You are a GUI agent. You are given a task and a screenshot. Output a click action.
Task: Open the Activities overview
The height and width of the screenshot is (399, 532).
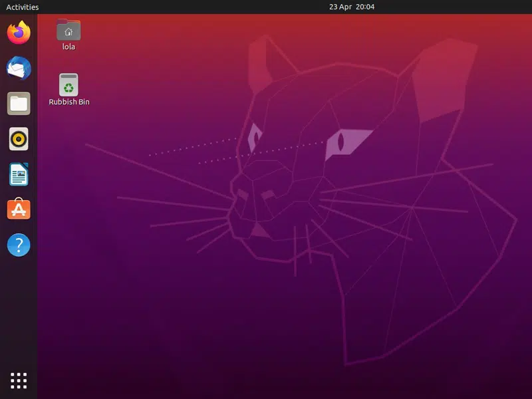point(23,7)
